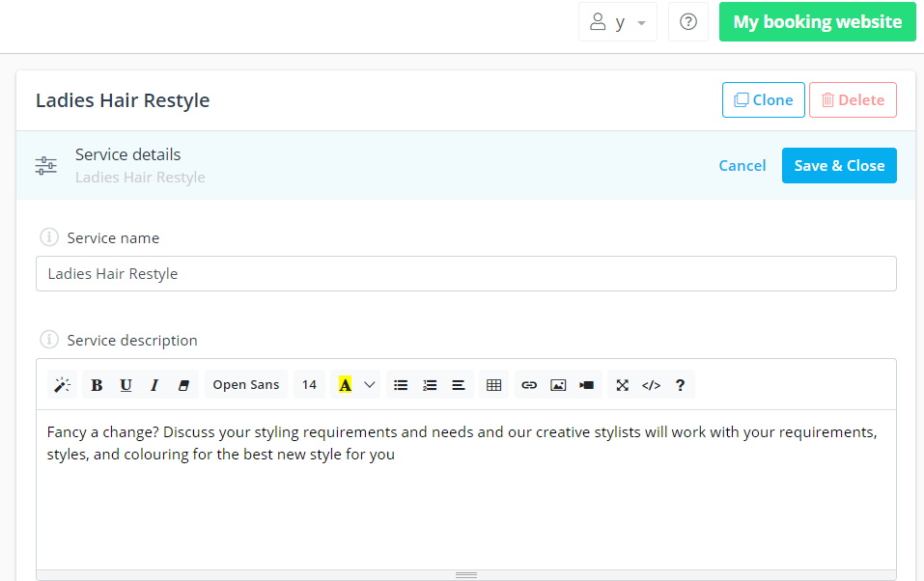This screenshot has width=924, height=581.
Task: Click the Cancel link
Action: click(742, 166)
